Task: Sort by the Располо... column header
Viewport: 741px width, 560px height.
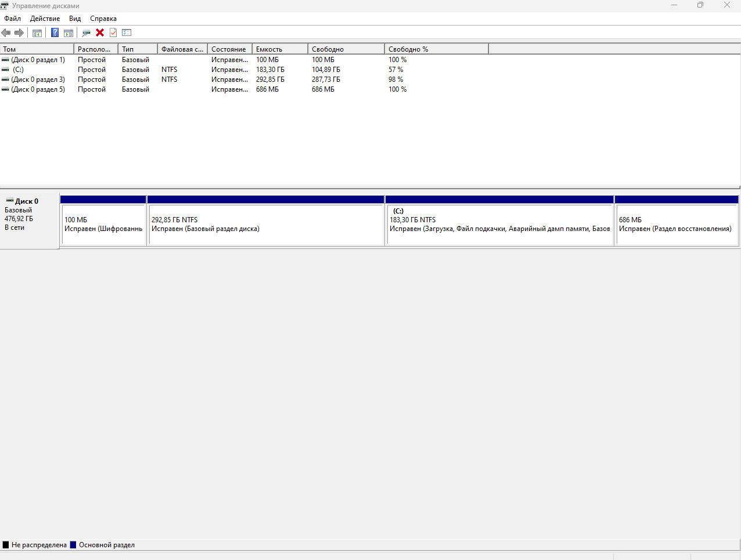Action: click(96, 49)
